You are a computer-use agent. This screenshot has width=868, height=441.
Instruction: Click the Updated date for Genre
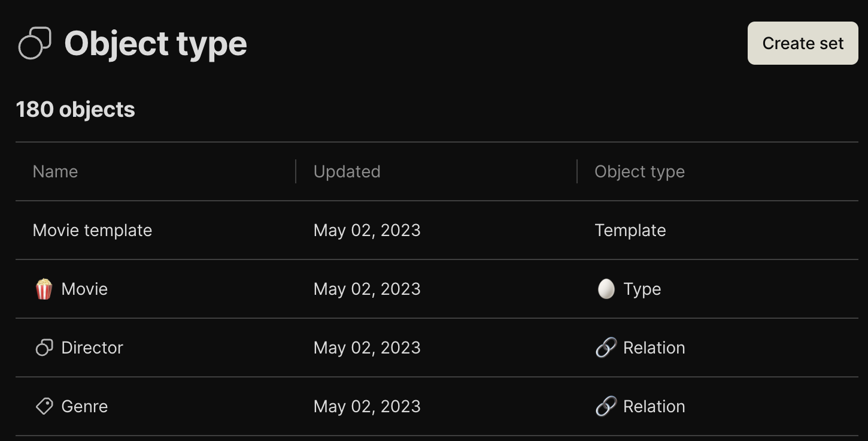click(367, 406)
